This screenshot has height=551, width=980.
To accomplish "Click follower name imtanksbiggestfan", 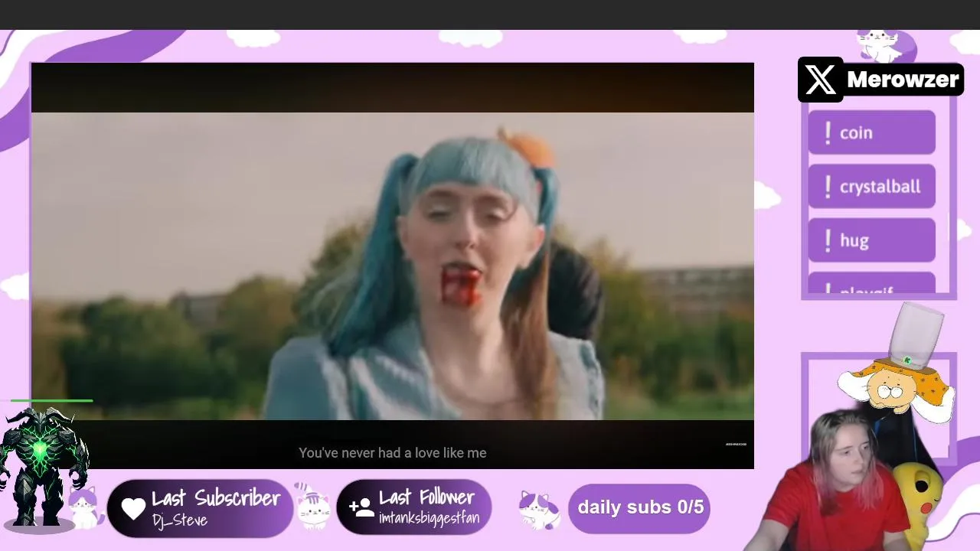I will (x=429, y=518).
